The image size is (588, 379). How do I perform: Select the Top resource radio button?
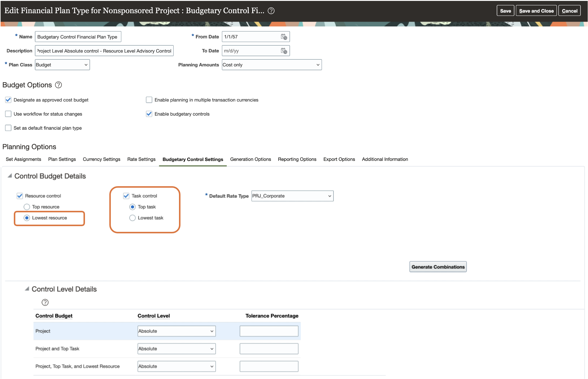(x=27, y=207)
